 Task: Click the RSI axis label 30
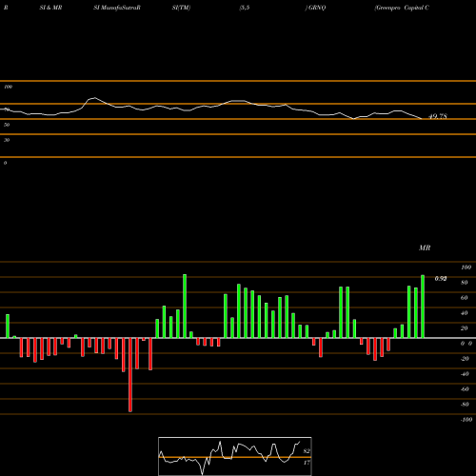(7, 140)
